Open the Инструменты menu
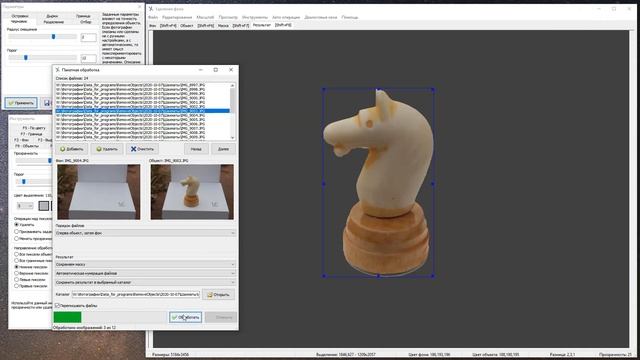Screen dimensions: 640x360 pyautogui.click(x=255, y=18)
